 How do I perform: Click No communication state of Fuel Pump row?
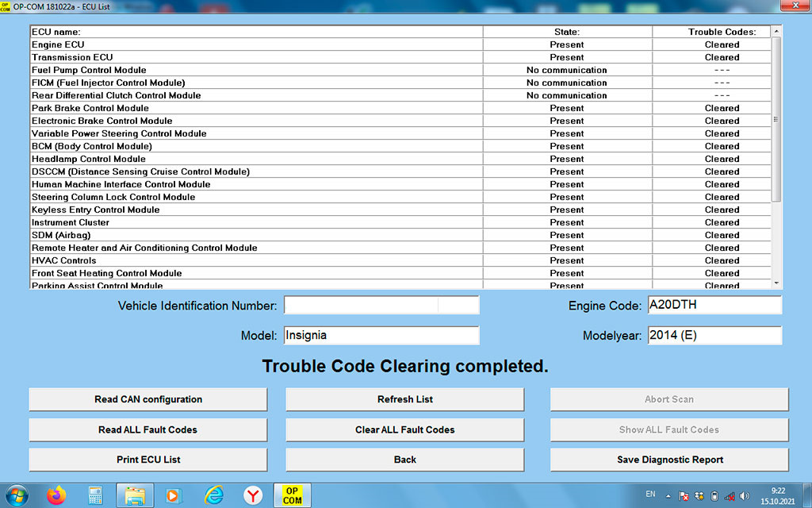[566, 70]
